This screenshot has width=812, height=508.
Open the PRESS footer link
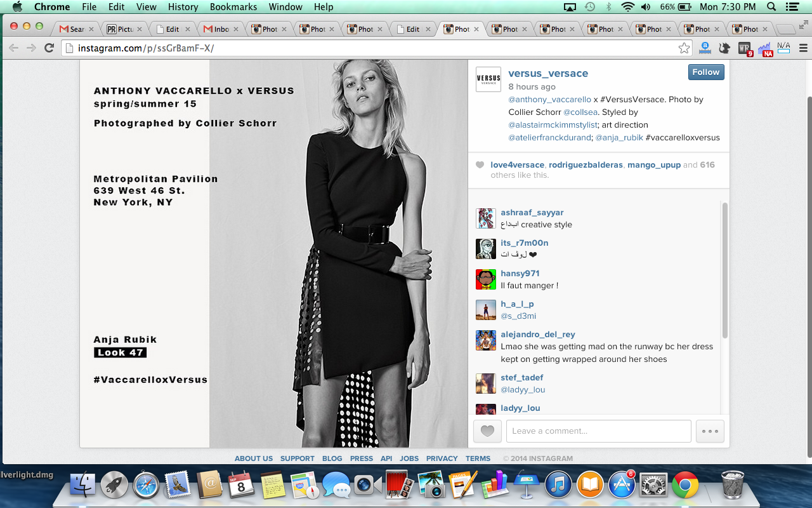[x=362, y=458]
